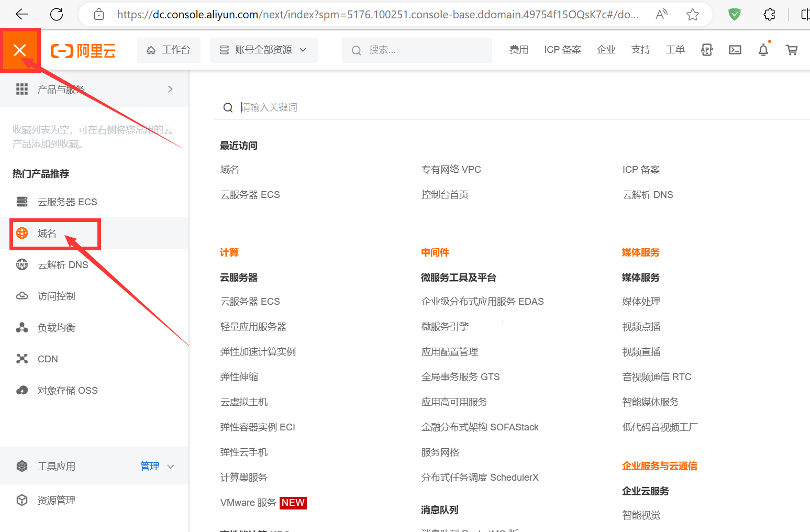
Task: Click the Alibaba Cloud logo
Action: tap(83, 51)
